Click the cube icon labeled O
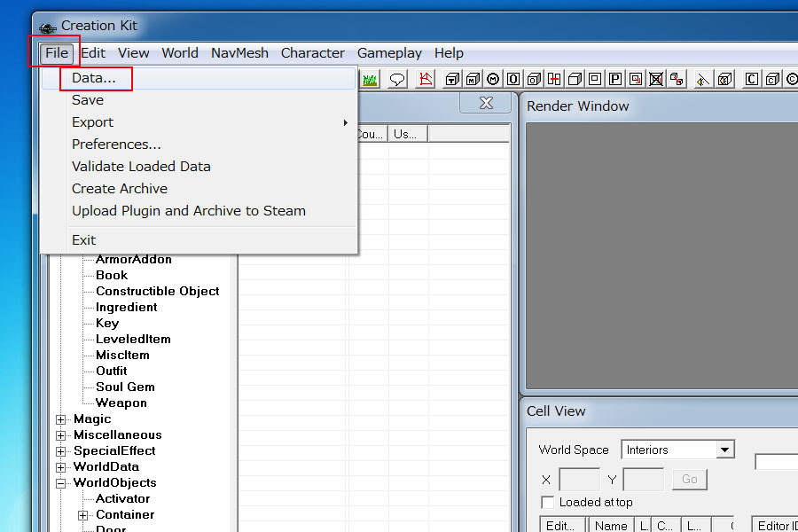Image resolution: width=798 pixels, height=532 pixels. click(534, 80)
